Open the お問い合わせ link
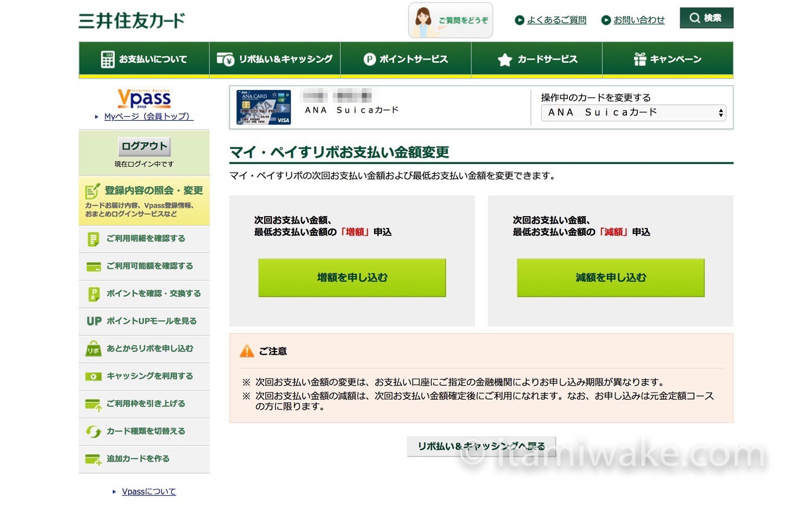 (639, 20)
